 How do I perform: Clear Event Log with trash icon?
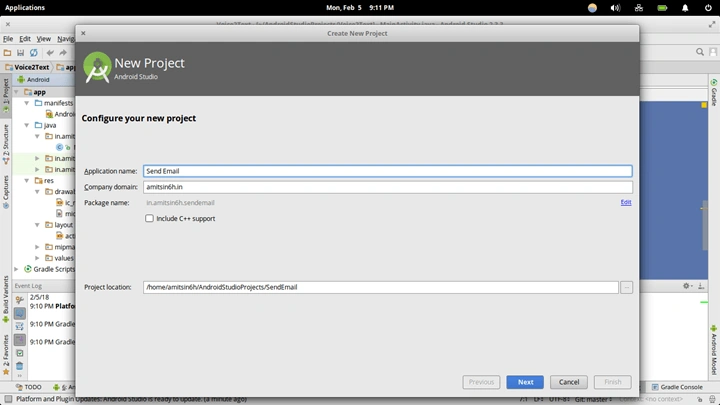coord(20,366)
